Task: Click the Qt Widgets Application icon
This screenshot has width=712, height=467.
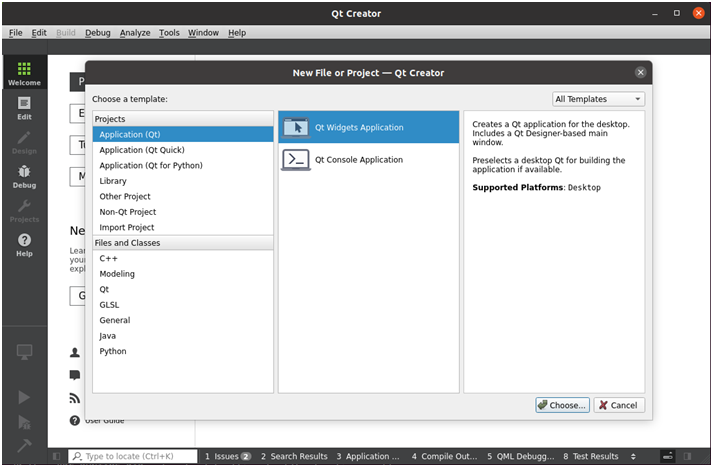Action: (x=296, y=128)
